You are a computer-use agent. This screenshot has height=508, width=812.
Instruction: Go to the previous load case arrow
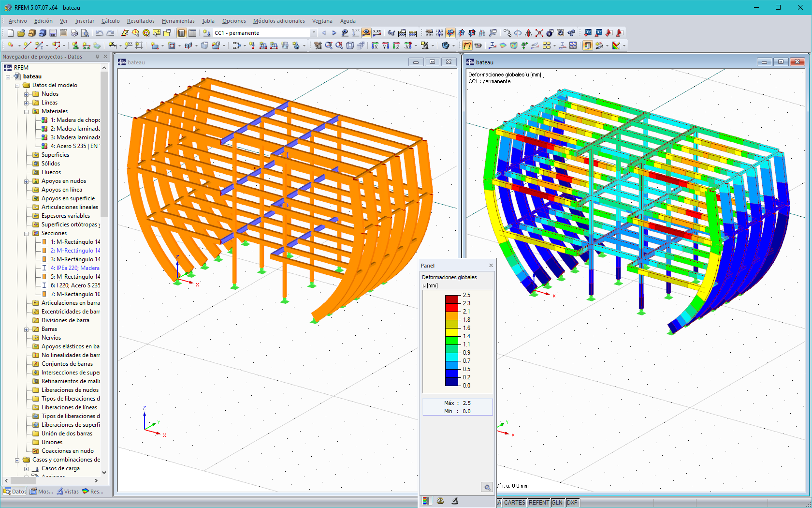324,33
